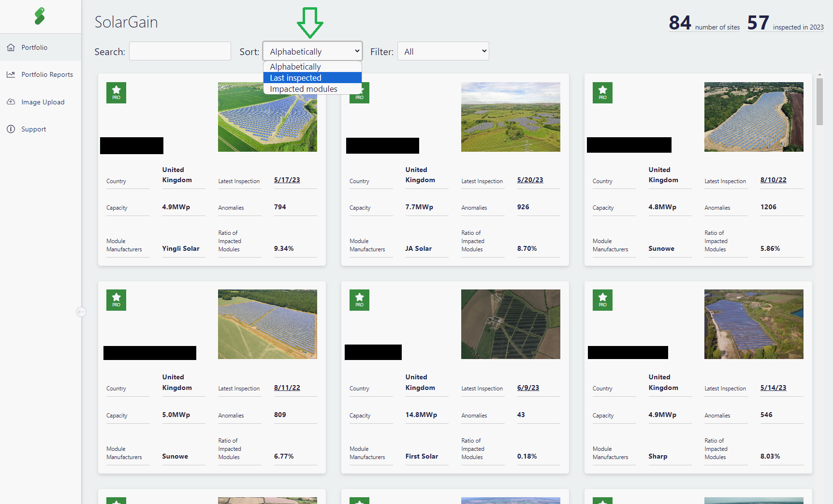Go to Image Upload page
This screenshot has height=504, width=833.
tap(41, 102)
